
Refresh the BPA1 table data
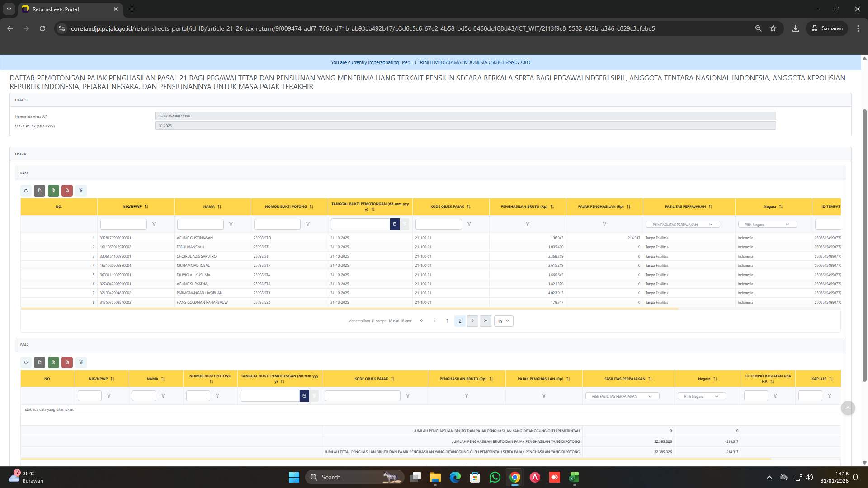click(x=26, y=190)
